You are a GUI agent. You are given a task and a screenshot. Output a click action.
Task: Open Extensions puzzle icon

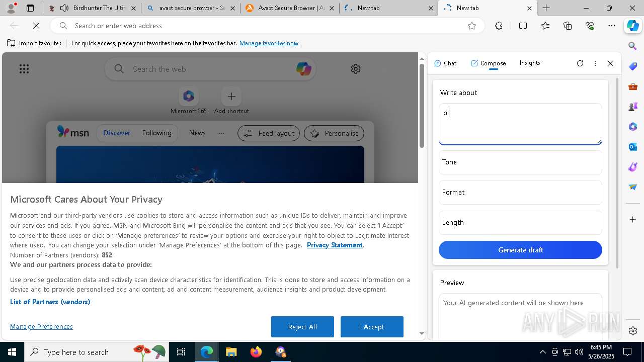pos(499,26)
